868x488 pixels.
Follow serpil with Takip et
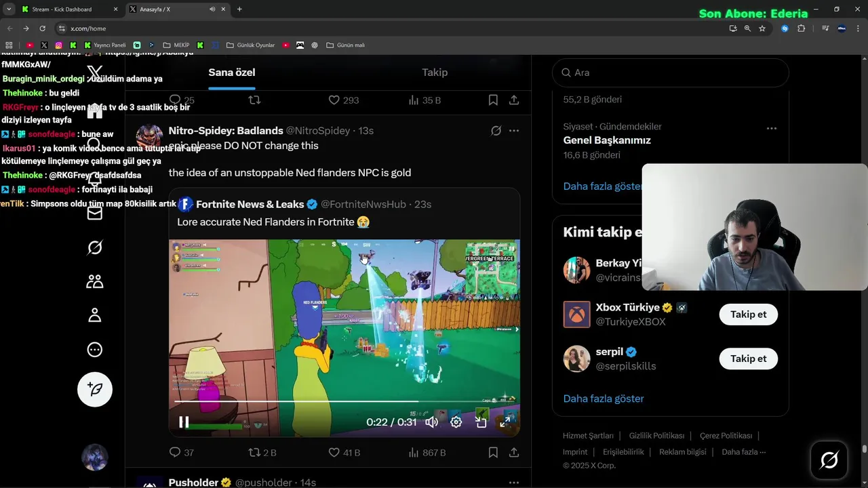748,359
